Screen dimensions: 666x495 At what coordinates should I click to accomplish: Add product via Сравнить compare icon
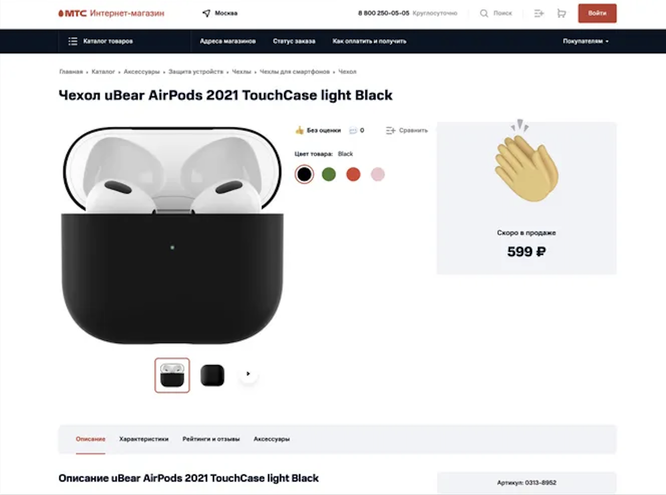(390, 130)
